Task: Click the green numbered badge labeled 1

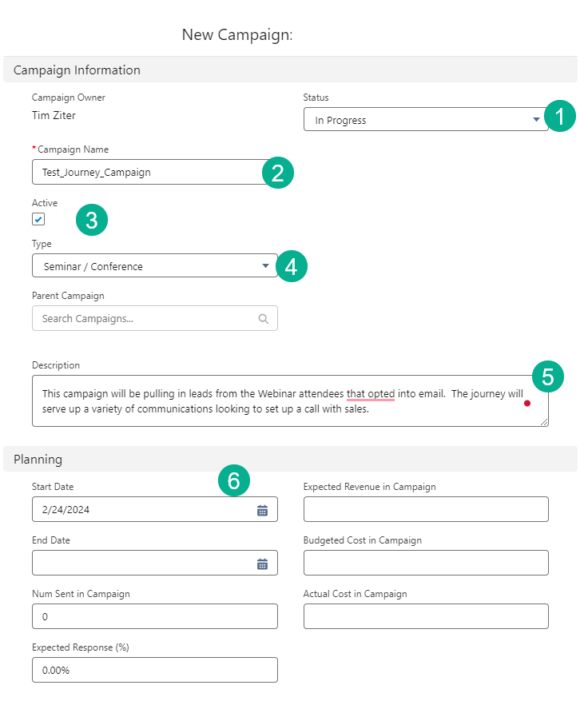Action: point(560,116)
